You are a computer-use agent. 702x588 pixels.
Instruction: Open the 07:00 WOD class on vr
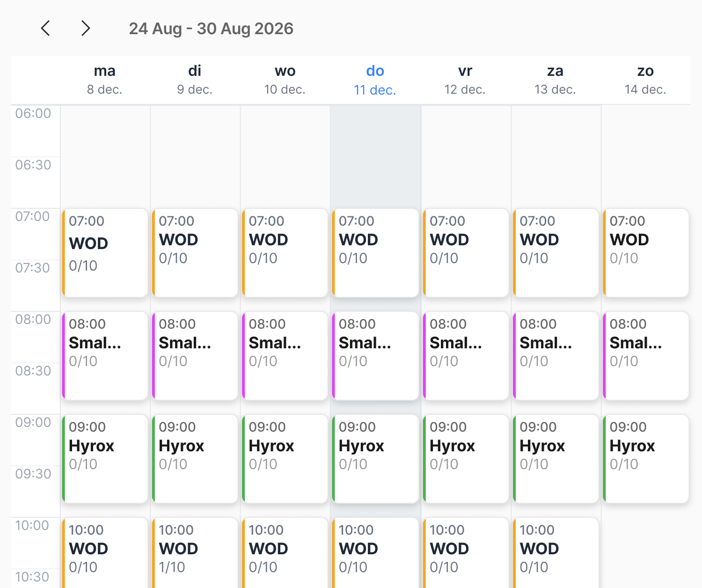click(466, 253)
